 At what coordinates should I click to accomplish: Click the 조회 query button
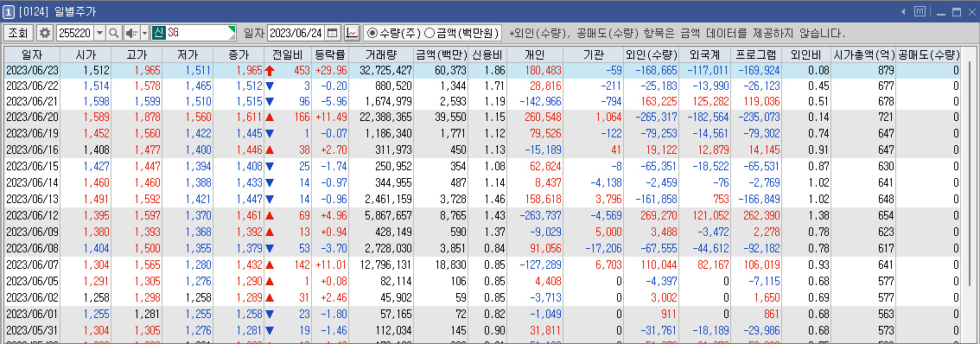point(19,33)
